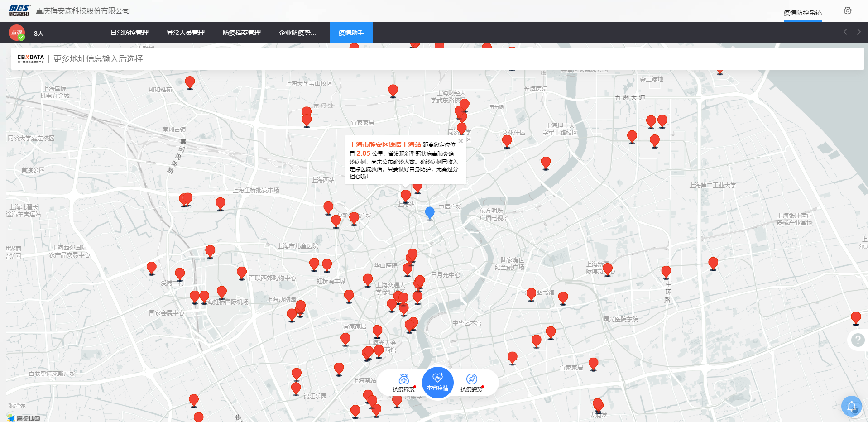
Task: Click the notification bell icon
Action: pyautogui.click(x=851, y=406)
